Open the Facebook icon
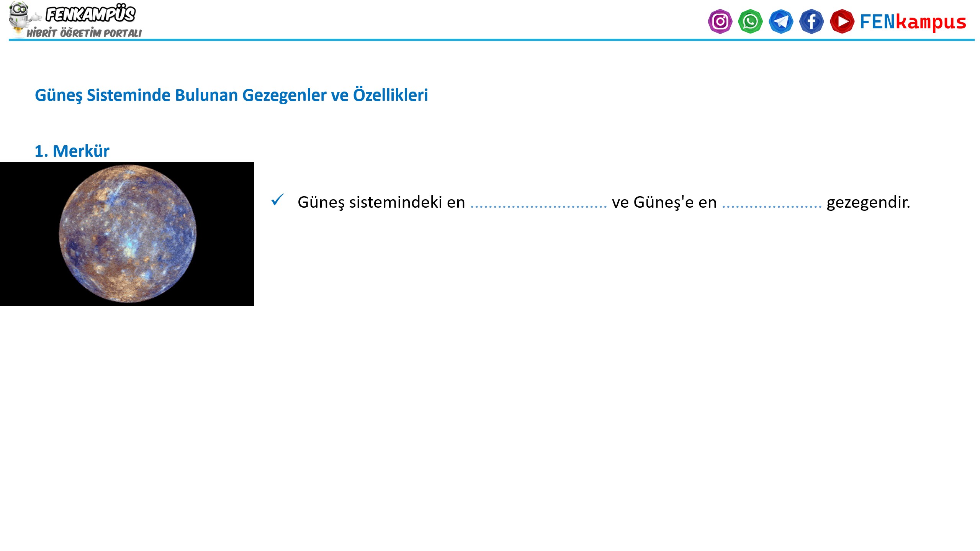The width and height of the screenshot is (980, 551). click(x=811, y=21)
